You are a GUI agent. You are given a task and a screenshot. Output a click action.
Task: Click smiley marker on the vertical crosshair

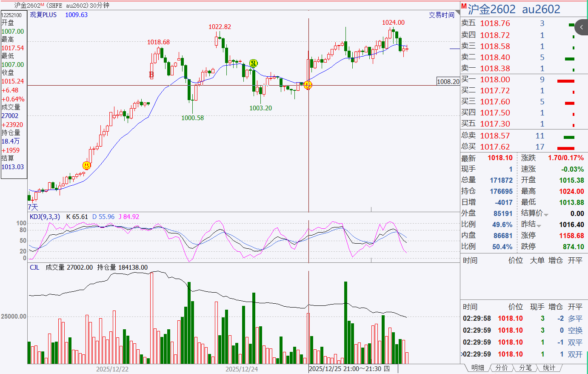click(308, 85)
